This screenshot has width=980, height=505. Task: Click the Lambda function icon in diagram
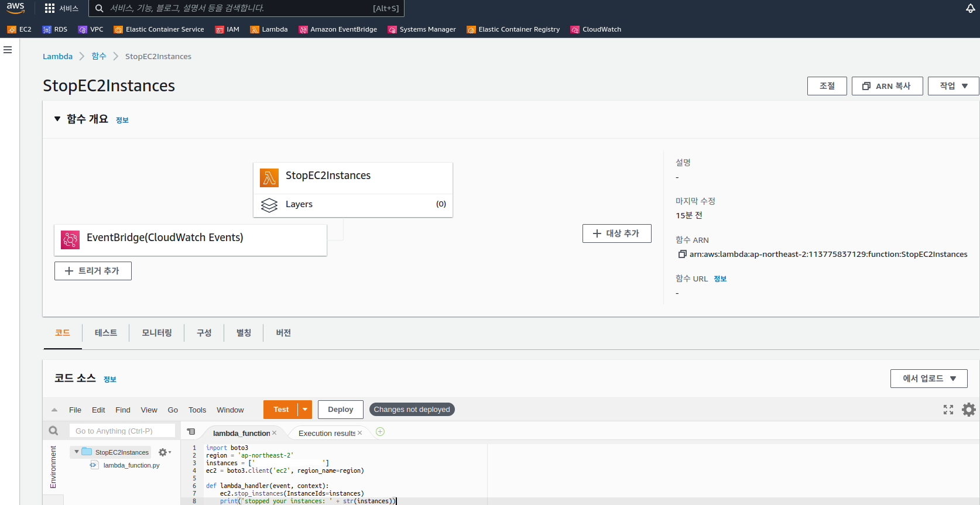point(269,178)
